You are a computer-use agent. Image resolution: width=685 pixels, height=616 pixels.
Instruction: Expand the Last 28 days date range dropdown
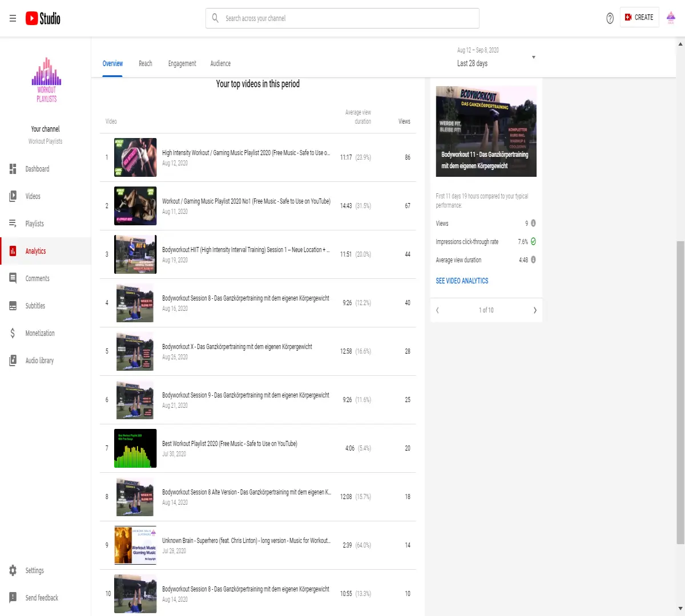coord(496,57)
